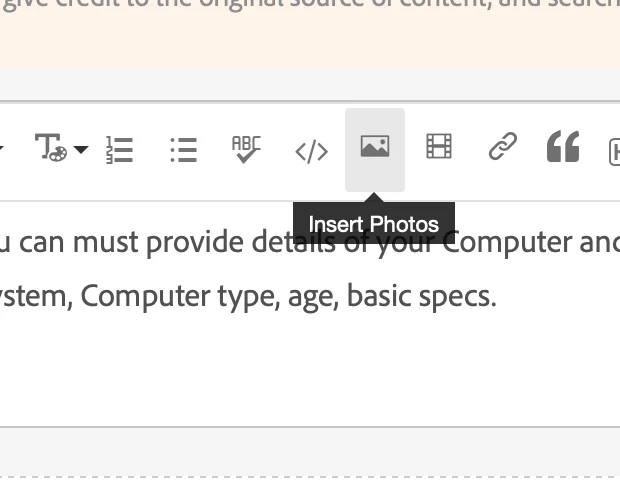Click the peach guidelines banner at top
The image size is (620, 480).
click(310, 34)
